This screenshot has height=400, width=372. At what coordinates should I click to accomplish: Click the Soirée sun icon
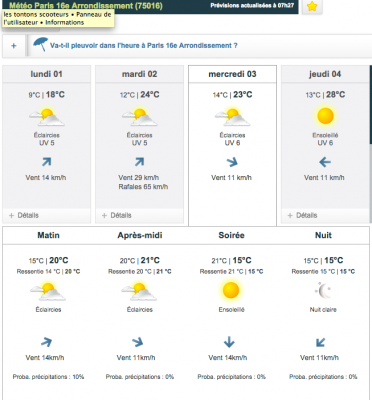(231, 290)
